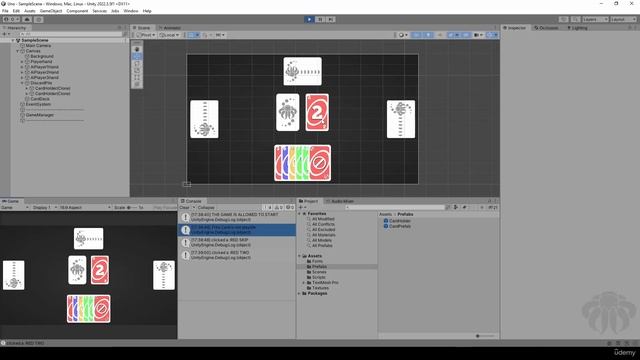Switch to the Occlusion tab
The image size is (640, 360).
point(546,28)
